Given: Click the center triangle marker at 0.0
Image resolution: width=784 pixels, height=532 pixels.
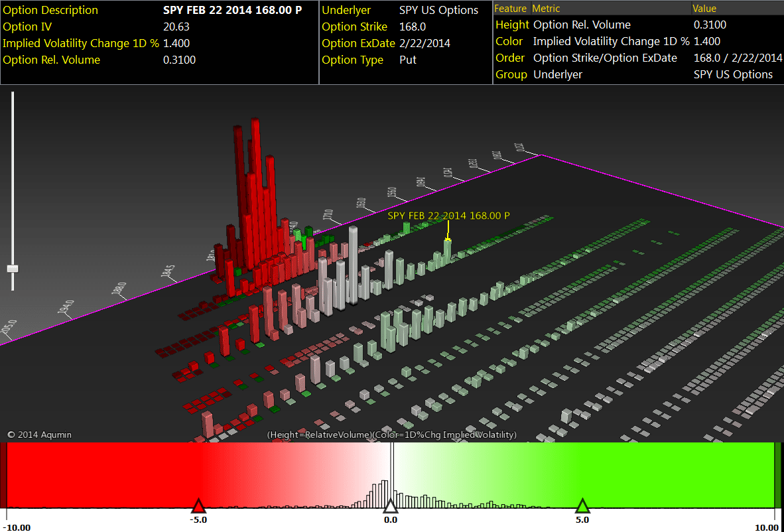Looking at the screenshot, I should pyautogui.click(x=391, y=507).
